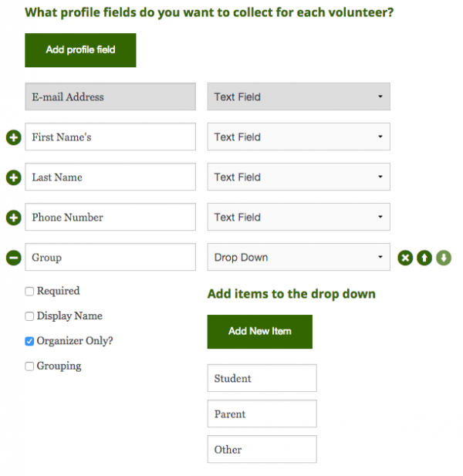This screenshot has height=476, width=463.
Task: Uncheck Organizer Only? checkbox
Action: [x=29, y=341]
